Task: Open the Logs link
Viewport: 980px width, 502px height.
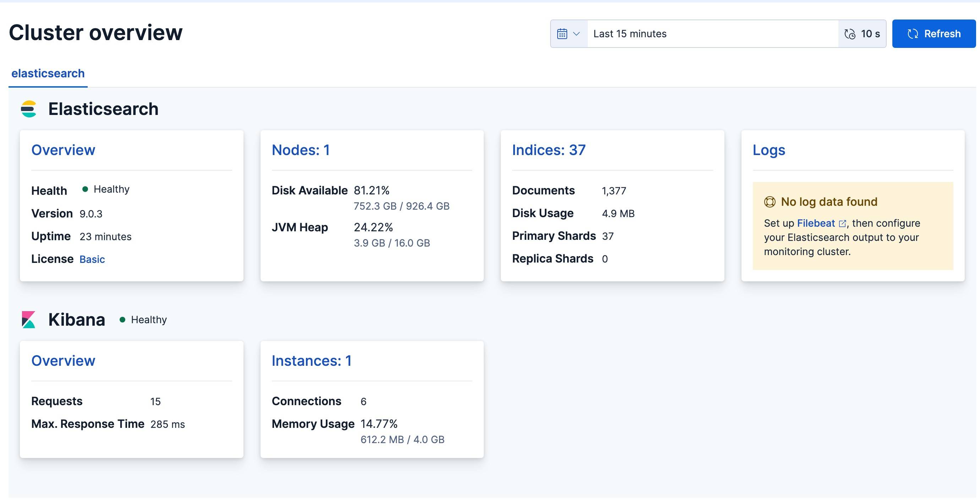Action: tap(769, 150)
